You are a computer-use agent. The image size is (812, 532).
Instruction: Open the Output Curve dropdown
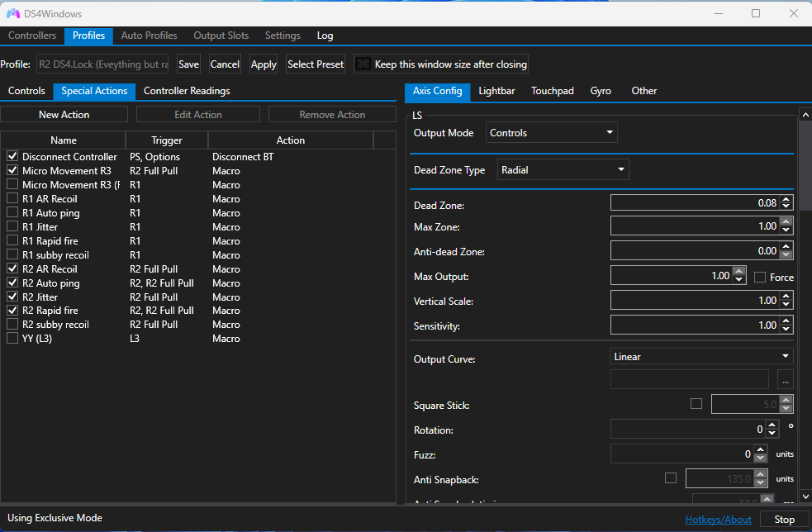tap(701, 356)
